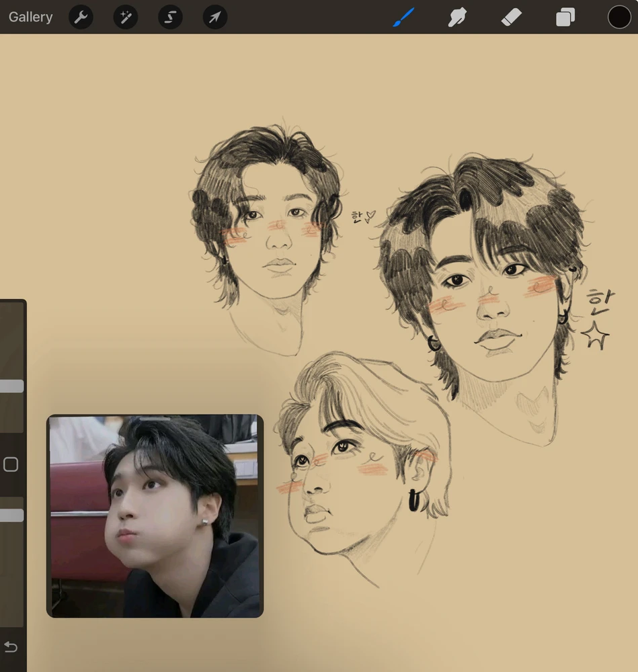Tap the square Modify button in sidebar
638x672 pixels.
pos(11,464)
